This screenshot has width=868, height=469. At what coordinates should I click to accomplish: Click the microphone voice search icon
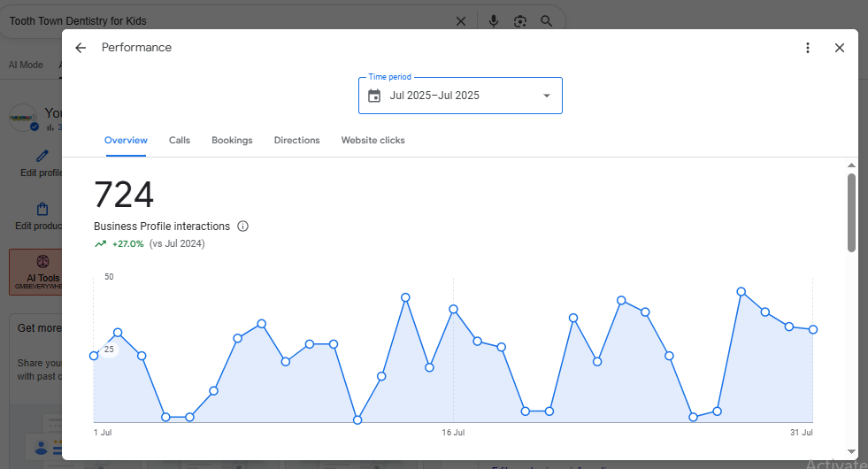[x=494, y=21]
